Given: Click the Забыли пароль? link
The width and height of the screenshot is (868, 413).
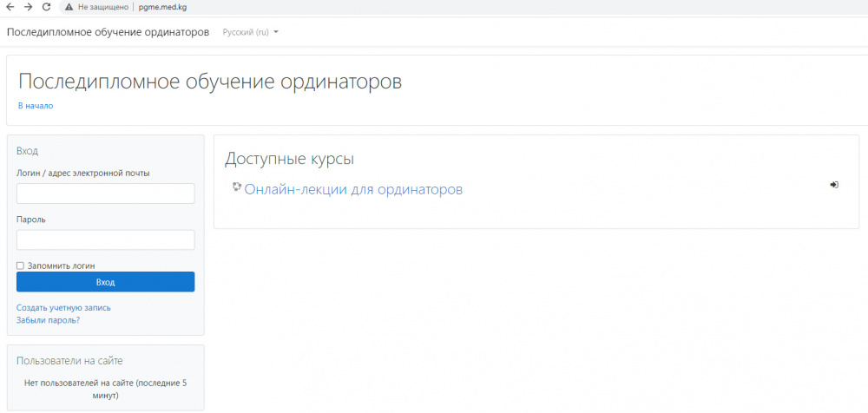Looking at the screenshot, I should (x=48, y=320).
